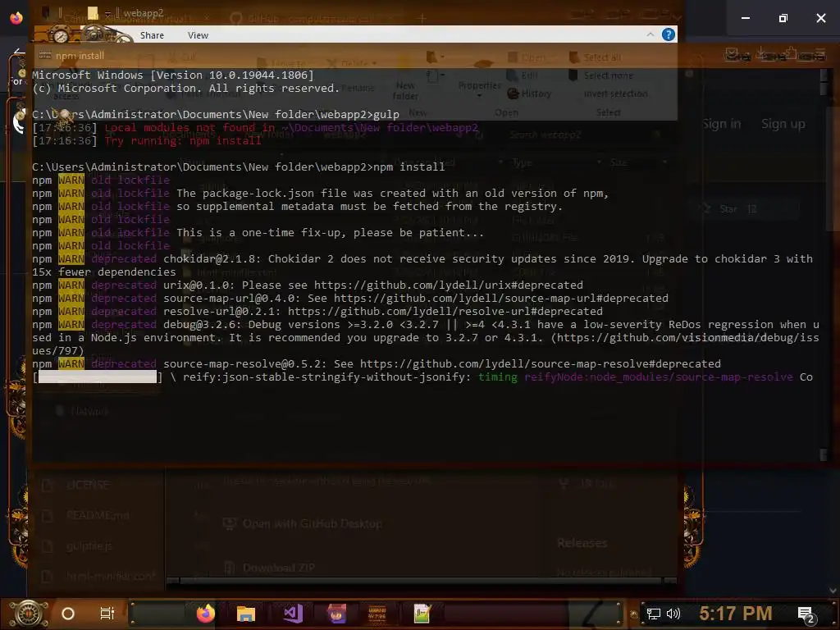The width and height of the screenshot is (840, 630).
Task: Open the Share ribbon tab
Action: 152,35
